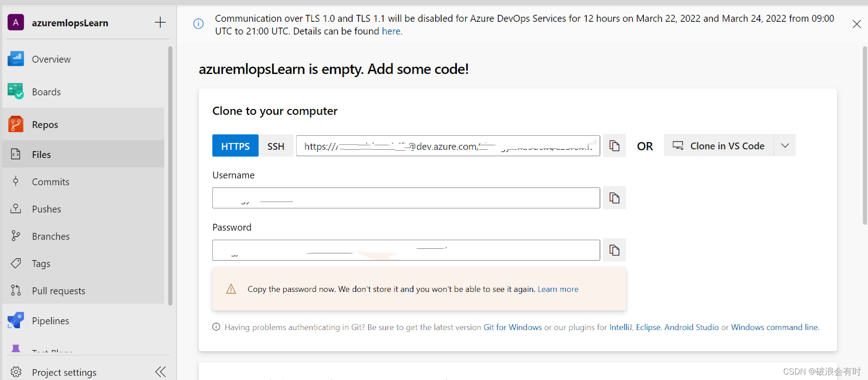Image resolution: width=868 pixels, height=380 pixels.
Task: Go to Overview in the sidebar
Action: tap(51, 59)
